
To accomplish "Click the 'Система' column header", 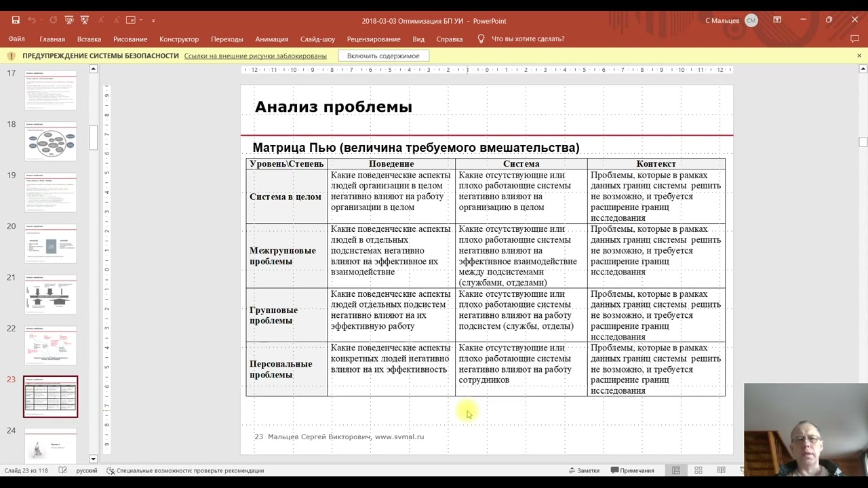I will 521,164.
